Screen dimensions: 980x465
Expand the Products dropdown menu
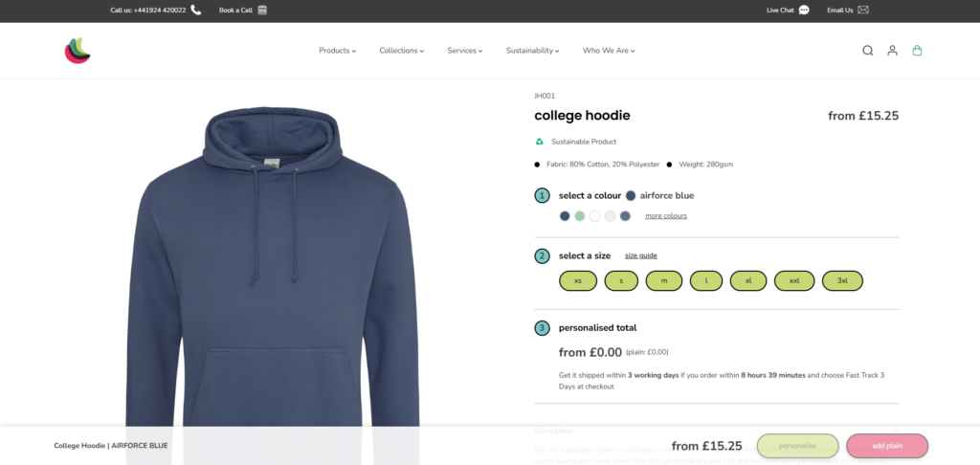pyautogui.click(x=337, y=51)
